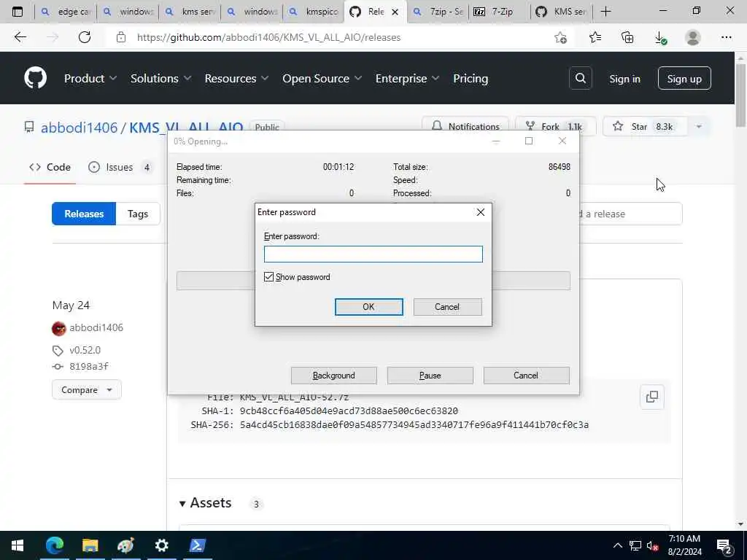Image resolution: width=747 pixels, height=560 pixels.
Task: Expand the Solutions dropdown
Action: 160,79
